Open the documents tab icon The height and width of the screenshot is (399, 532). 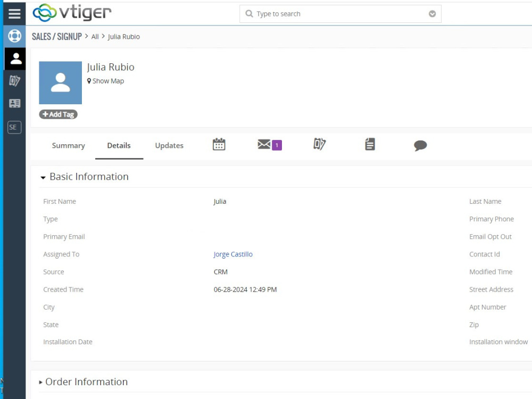(370, 144)
